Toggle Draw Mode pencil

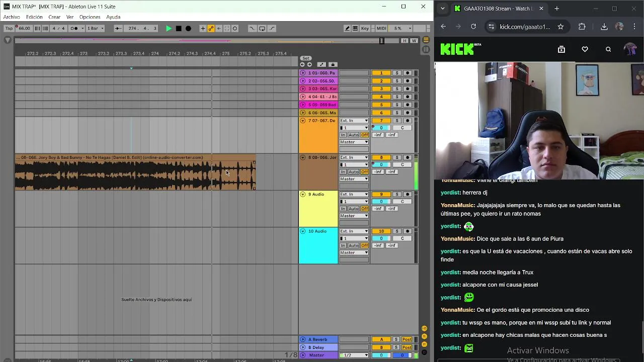(x=347, y=28)
